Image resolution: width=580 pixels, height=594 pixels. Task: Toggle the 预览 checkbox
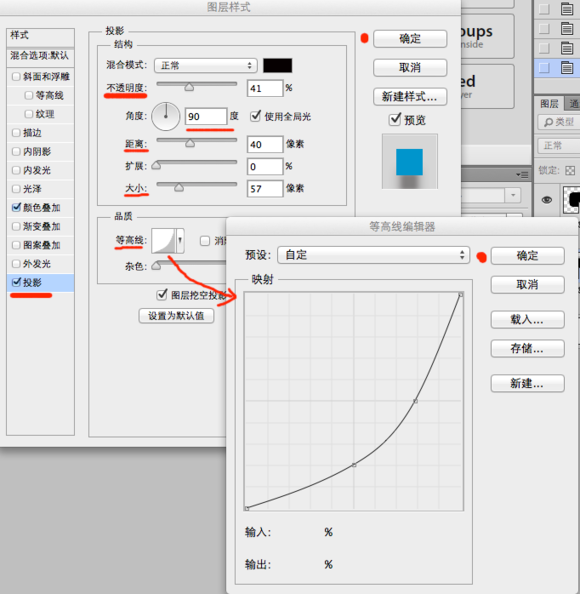click(x=395, y=119)
